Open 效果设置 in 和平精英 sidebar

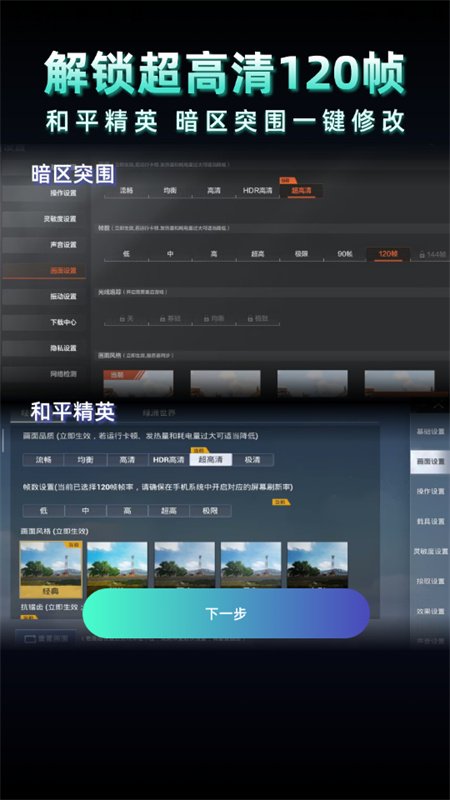point(430,611)
